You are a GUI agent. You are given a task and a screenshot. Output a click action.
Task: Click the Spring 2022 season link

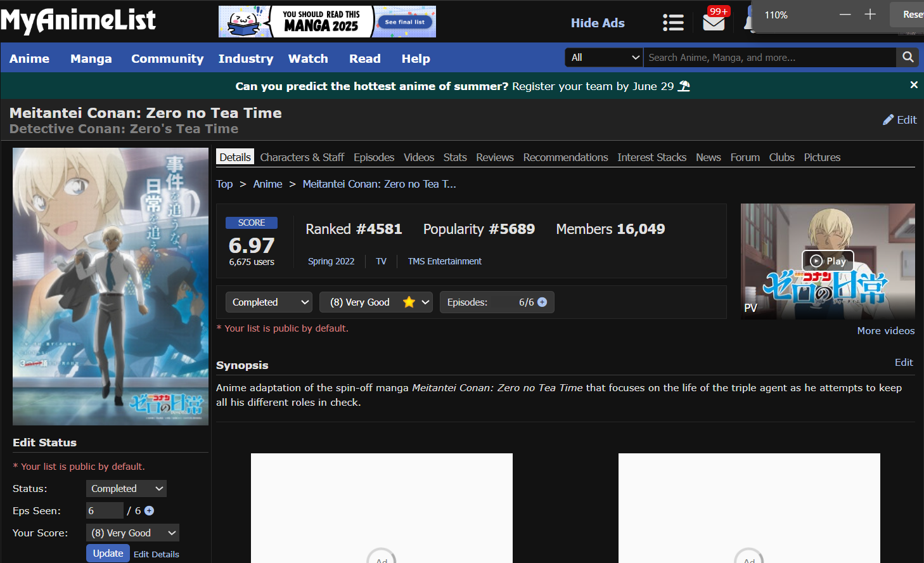pyautogui.click(x=331, y=261)
